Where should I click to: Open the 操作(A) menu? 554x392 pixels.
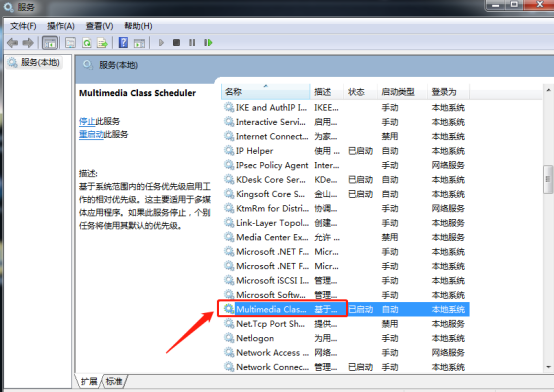point(61,26)
